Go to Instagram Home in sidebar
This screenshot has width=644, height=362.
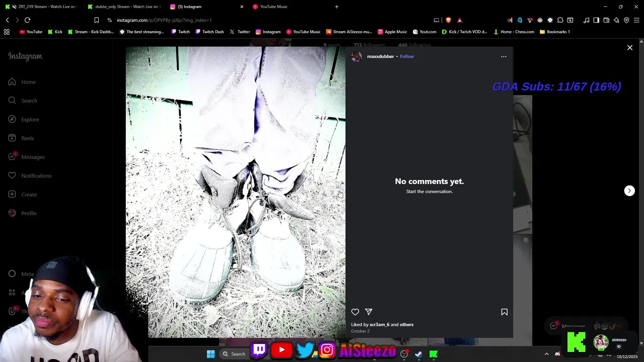coord(23,82)
